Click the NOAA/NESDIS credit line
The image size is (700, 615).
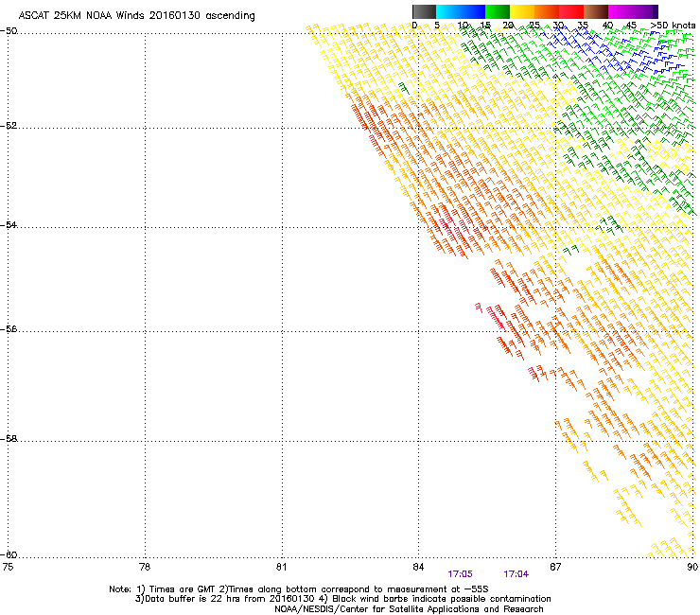[409, 609]
